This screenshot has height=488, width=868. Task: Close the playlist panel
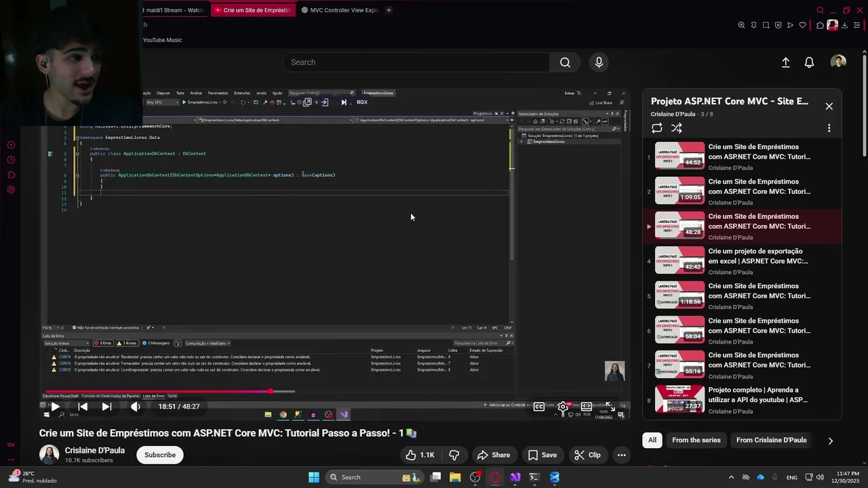[829, 106]
